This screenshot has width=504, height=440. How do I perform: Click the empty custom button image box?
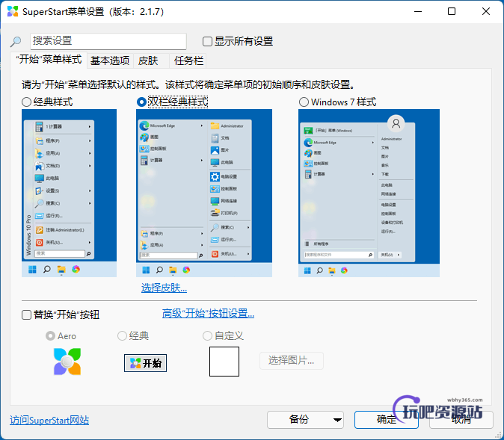click(x=224, y=362)
